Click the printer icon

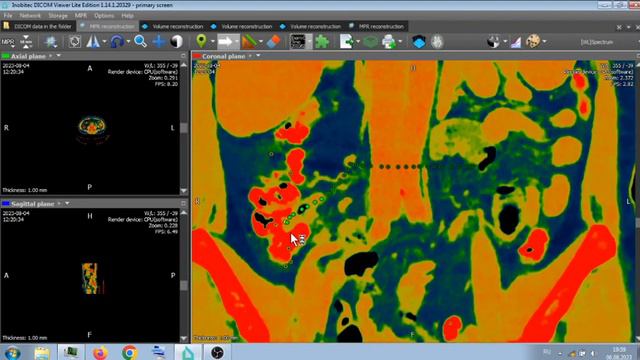tap(389, 42)
